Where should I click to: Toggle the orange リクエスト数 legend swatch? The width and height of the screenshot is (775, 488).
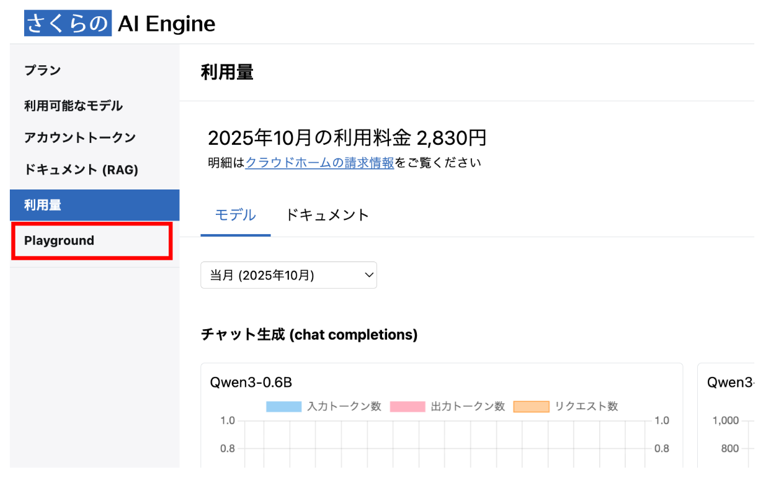pyautogui.click(x=531, y=407)
